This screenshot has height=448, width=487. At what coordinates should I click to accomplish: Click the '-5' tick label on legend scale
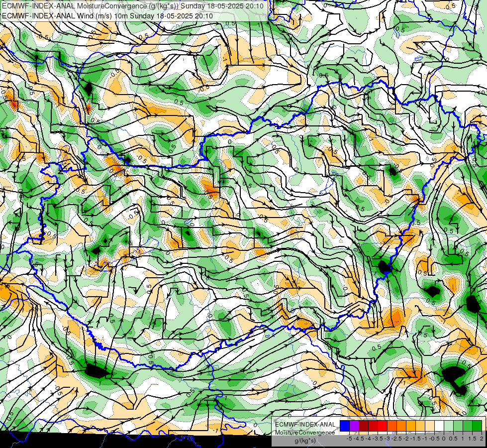(349, 439)
